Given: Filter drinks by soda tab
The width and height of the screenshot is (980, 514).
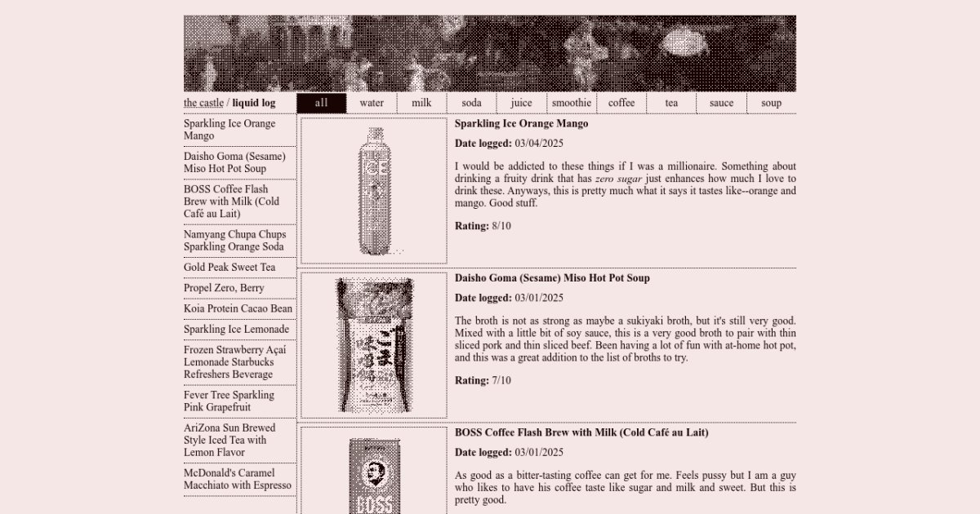Looking at the screenshot, I should (x=471, y=103).
